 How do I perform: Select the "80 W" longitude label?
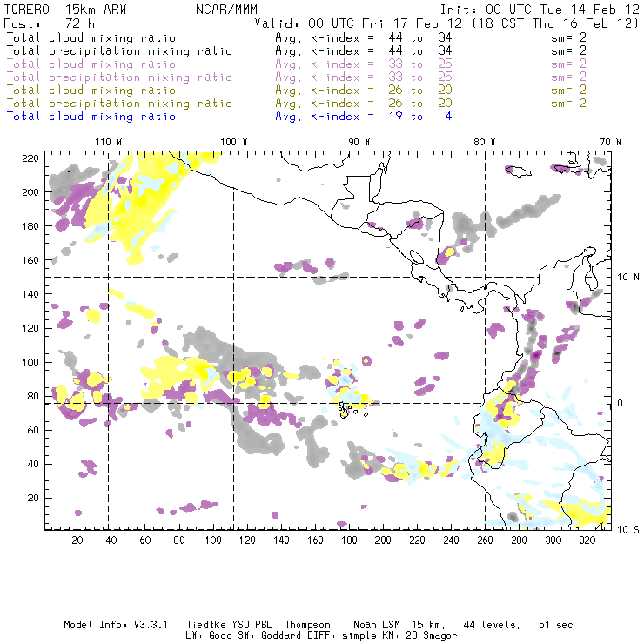coord(485,142)
